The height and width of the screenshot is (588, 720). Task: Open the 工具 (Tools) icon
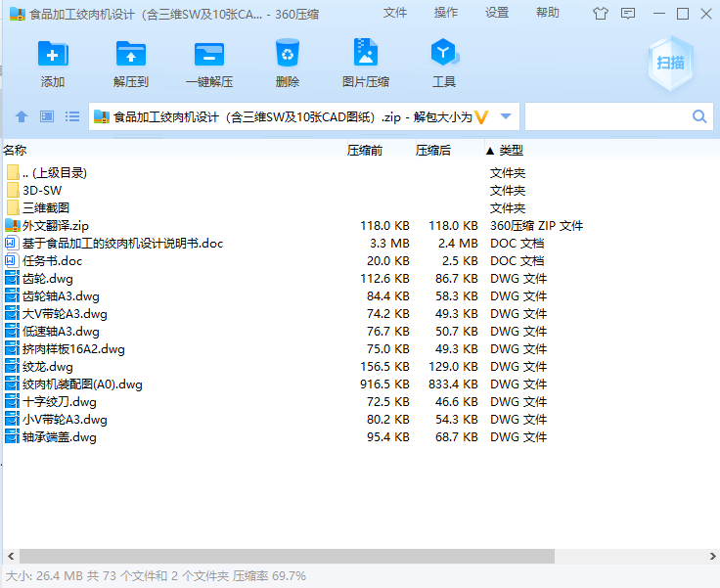click(444, 53)
